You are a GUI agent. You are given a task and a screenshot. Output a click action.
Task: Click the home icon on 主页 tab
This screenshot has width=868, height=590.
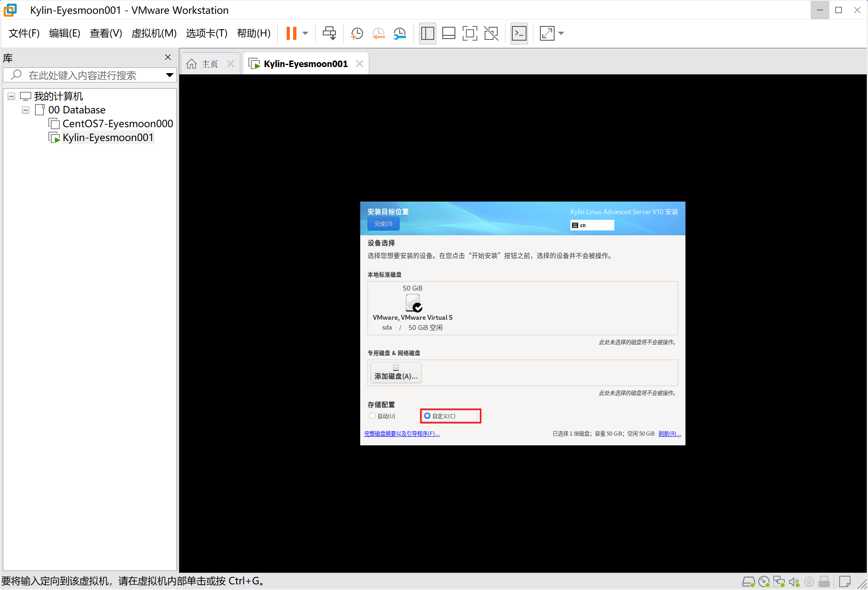coord(191,64)
